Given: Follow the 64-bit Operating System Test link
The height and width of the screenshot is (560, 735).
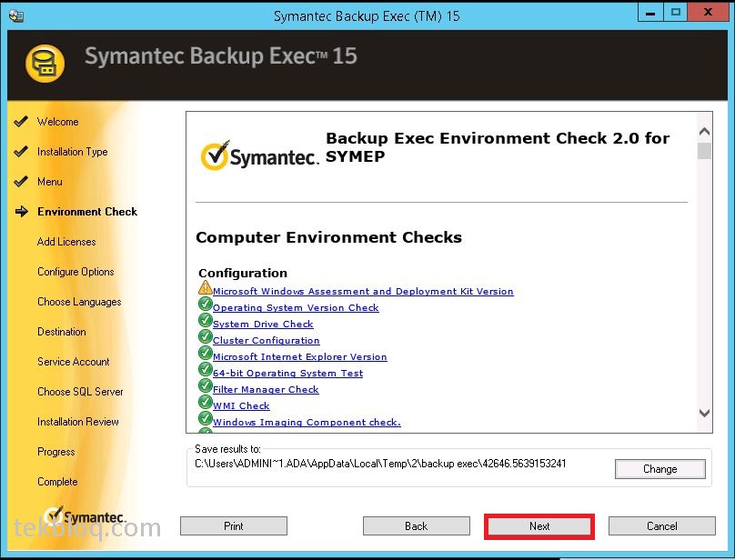Looking at the screenshot, I should click(x=287, y=374).
